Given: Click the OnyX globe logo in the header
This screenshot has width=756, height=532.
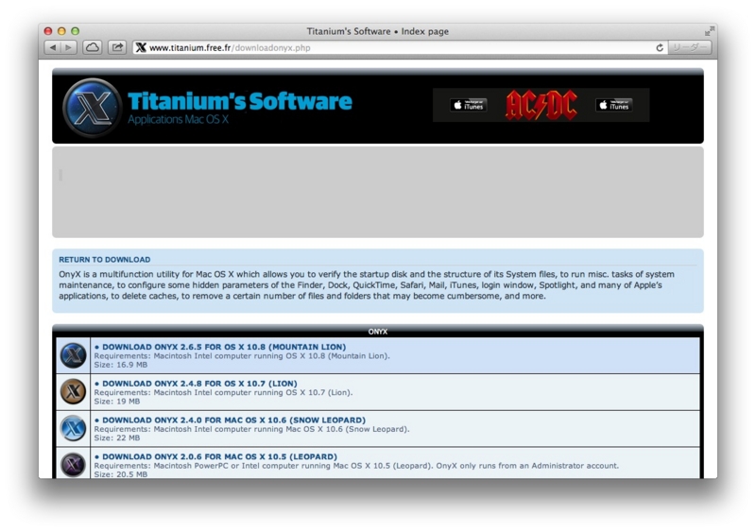Looking at the screenshot, I should coord(92,107).
